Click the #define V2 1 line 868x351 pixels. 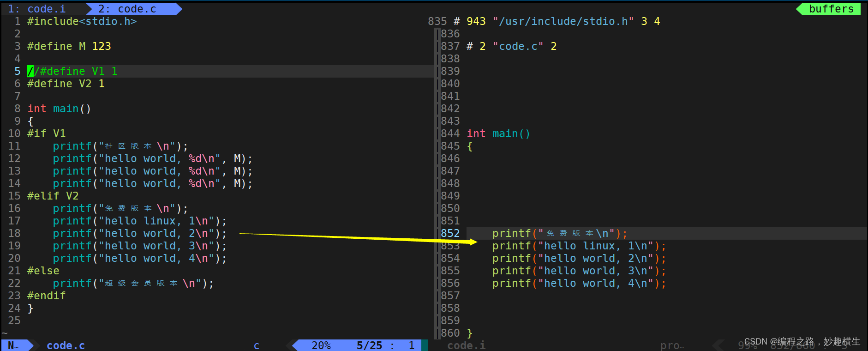66,84
